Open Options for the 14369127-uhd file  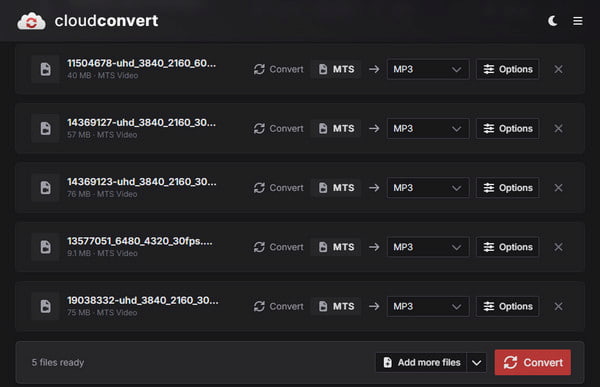tap(508, 129)
